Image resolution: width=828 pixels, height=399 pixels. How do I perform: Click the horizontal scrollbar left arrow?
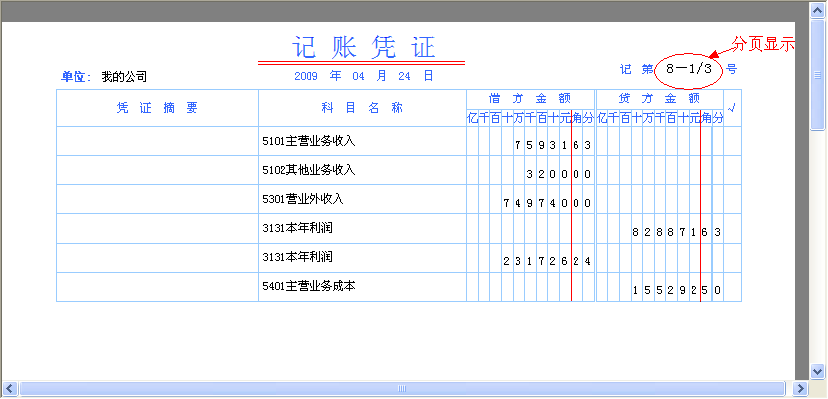point(10,388)
